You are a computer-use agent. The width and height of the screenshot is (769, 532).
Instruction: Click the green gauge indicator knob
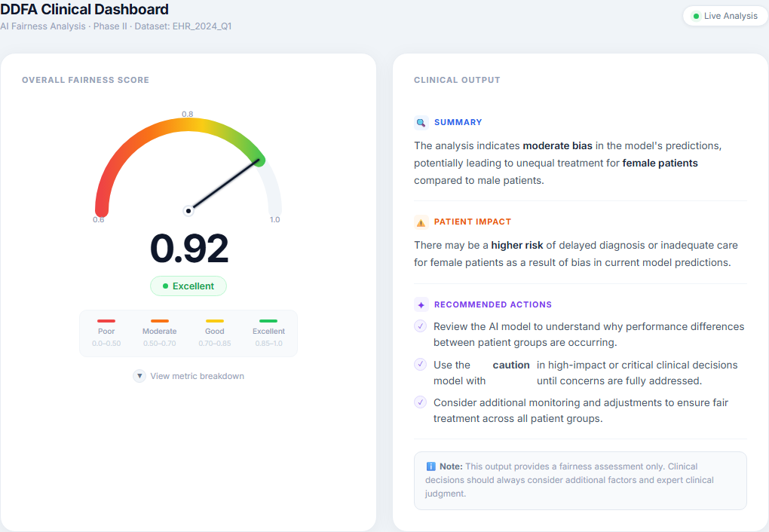pos(259,160)
